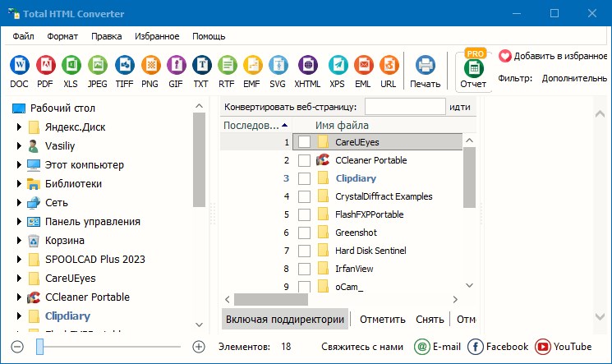Tick the Hard Disk Sentinel checkbox
Viewport: 612px width, 364px height.
pyautogui.click(x=304, y=251)
